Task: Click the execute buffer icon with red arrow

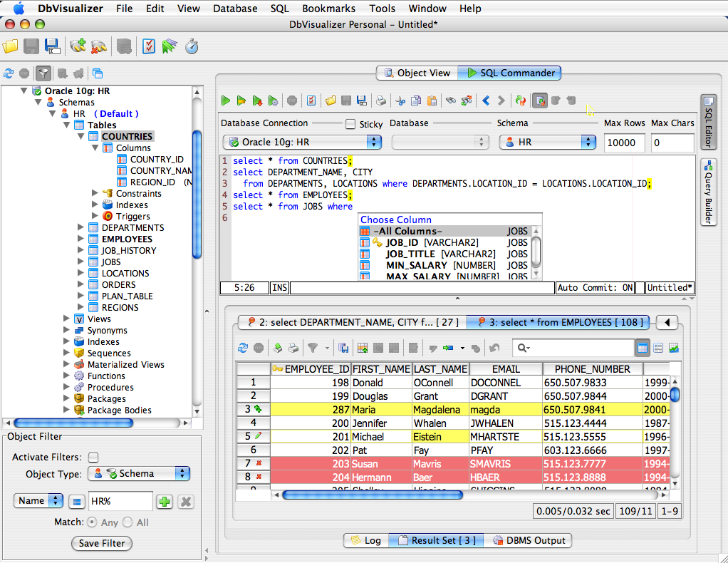Action: (x=256, y=100)
